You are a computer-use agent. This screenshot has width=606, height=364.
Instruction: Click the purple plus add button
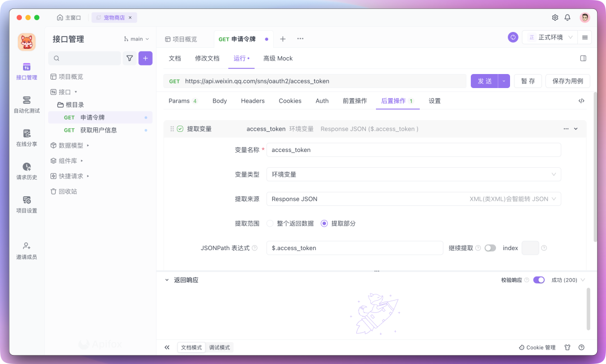point(145,58)
